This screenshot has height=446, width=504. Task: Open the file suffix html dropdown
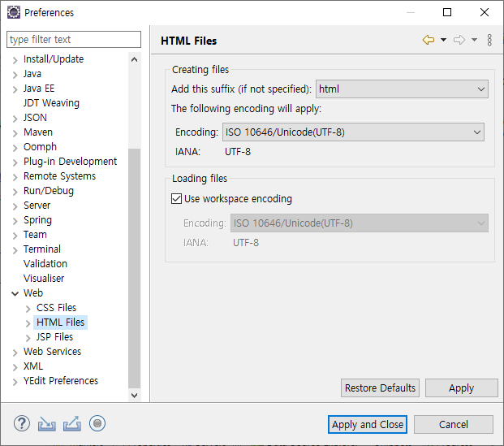(x=402, y=89)
